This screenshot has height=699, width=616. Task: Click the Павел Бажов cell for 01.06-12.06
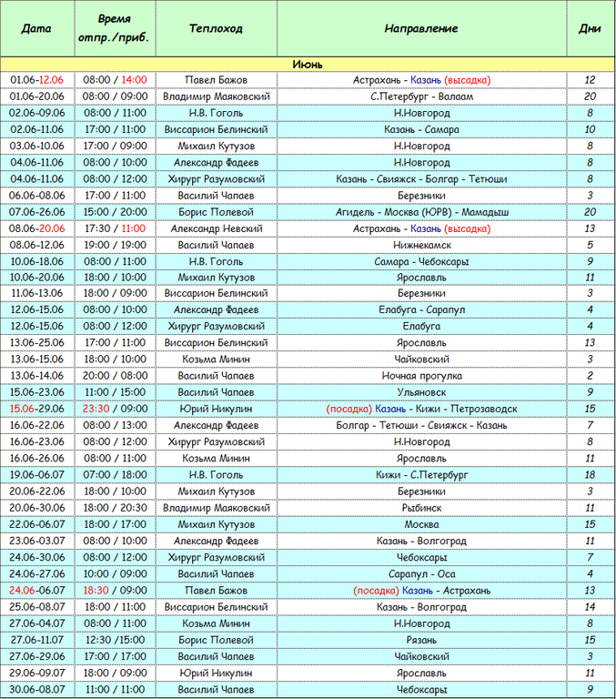click(217, 80)
